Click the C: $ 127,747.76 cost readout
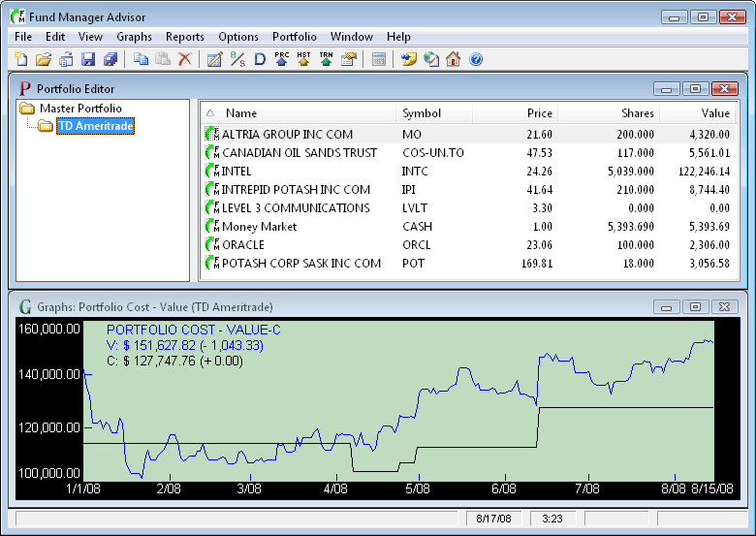This screenshot has width=756, height=536. coord(174,361)
